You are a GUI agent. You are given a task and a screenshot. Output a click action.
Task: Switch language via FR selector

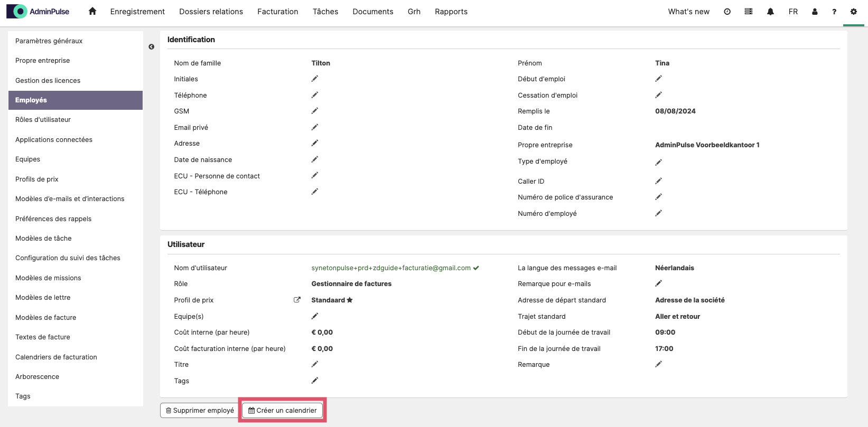pyautogui.click(x=793, y=12)
